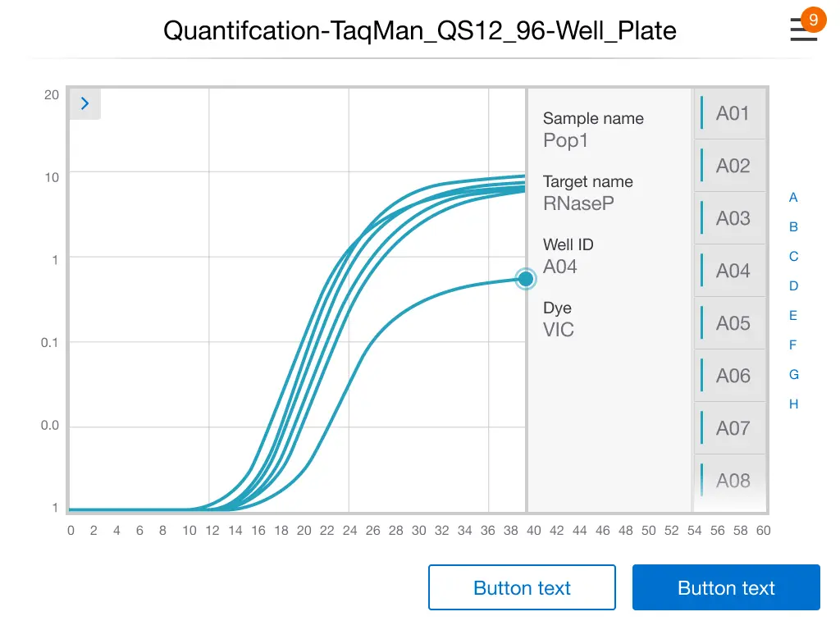Pick well A06 from the well list

(732, 376)
